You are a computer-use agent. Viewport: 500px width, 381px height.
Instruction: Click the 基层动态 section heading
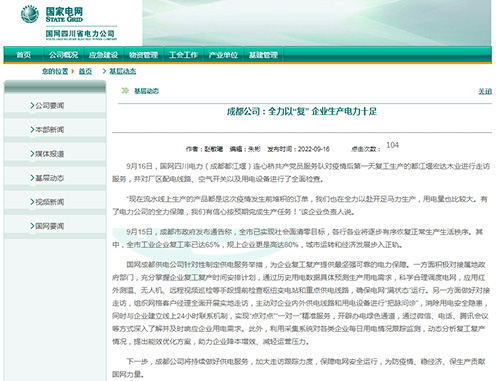tap(147, 91)
